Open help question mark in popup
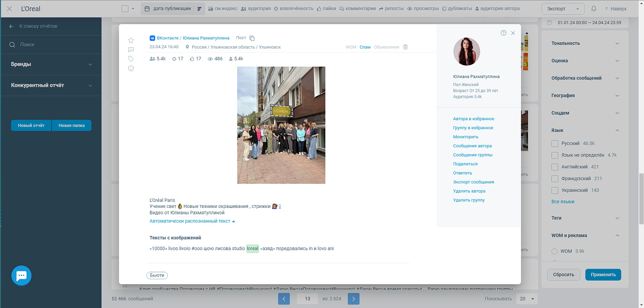The height and width of the screenshot is (308, 644). tap(503, 33)
